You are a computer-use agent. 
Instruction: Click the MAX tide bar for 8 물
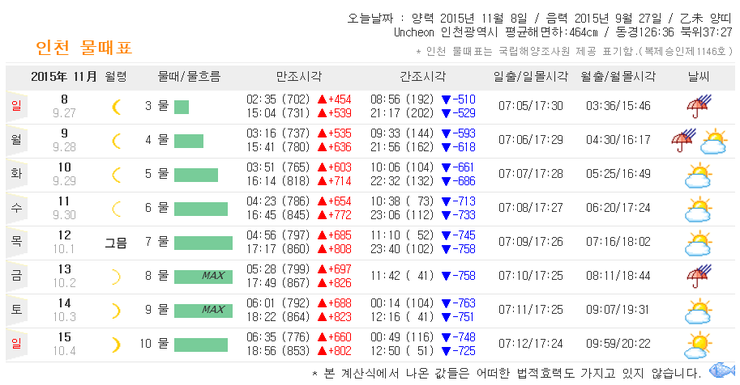pos(203,277)
